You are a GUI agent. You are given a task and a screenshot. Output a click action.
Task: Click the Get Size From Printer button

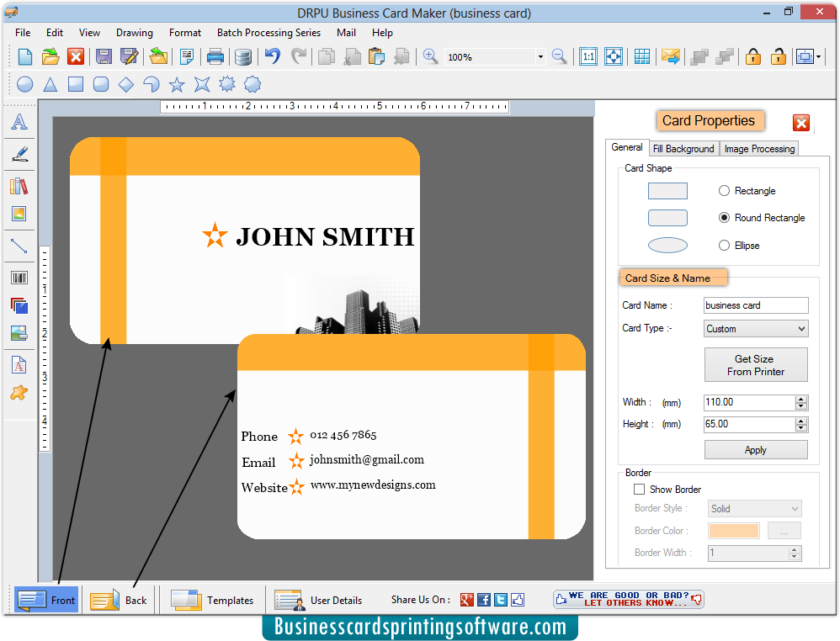click(x=755, y=365)
